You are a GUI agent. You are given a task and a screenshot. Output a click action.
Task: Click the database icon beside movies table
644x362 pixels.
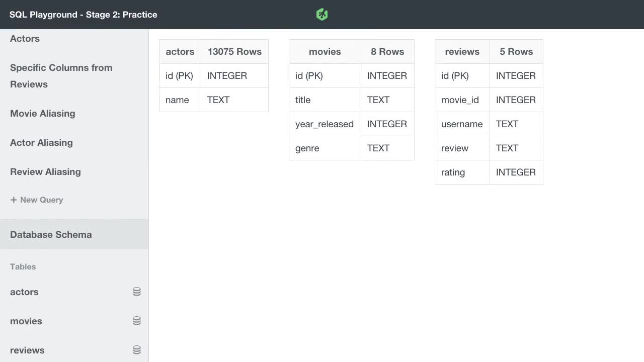pyautogui.click(x=136, y=321)
